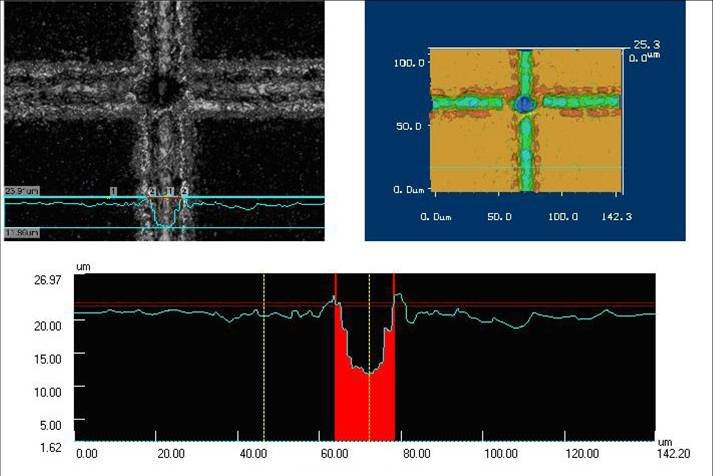The image size is (713, 476).
Task: Click the 11.80um lower height label
Action: tap(21, 233)
